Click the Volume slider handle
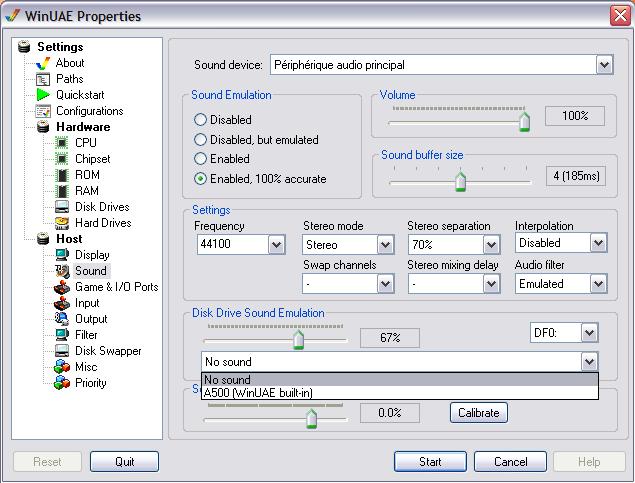Screen dimensions: 635x483 524,122
